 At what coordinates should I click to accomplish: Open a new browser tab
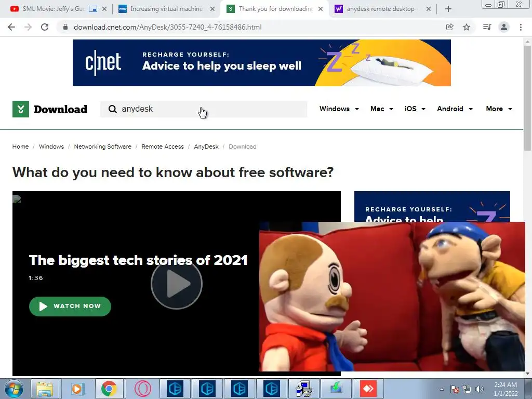[x=448, y=9]
